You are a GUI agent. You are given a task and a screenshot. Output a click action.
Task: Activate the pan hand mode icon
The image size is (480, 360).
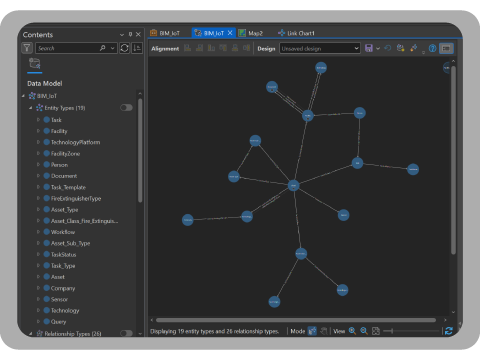coord(324,331)
